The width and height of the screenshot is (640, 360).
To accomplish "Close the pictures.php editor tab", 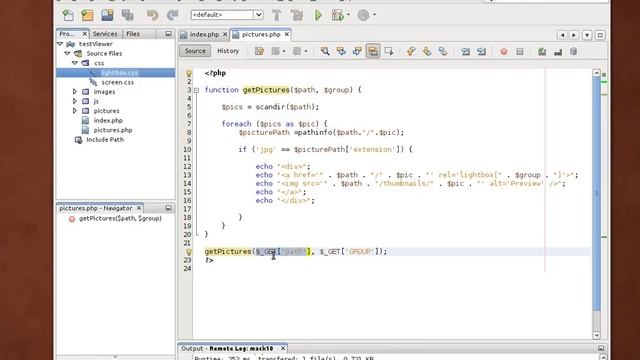I will click(287, 35).
